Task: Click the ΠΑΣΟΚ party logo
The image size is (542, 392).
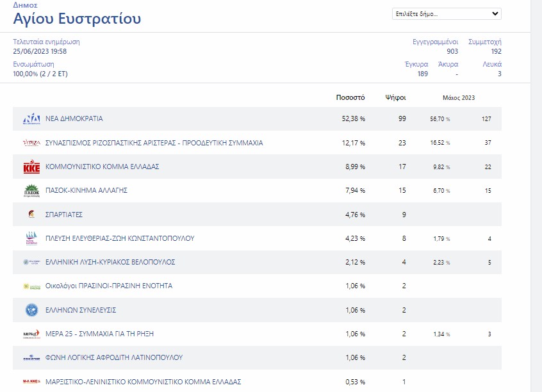Action: pyautogui.click(x=31, y=190)
